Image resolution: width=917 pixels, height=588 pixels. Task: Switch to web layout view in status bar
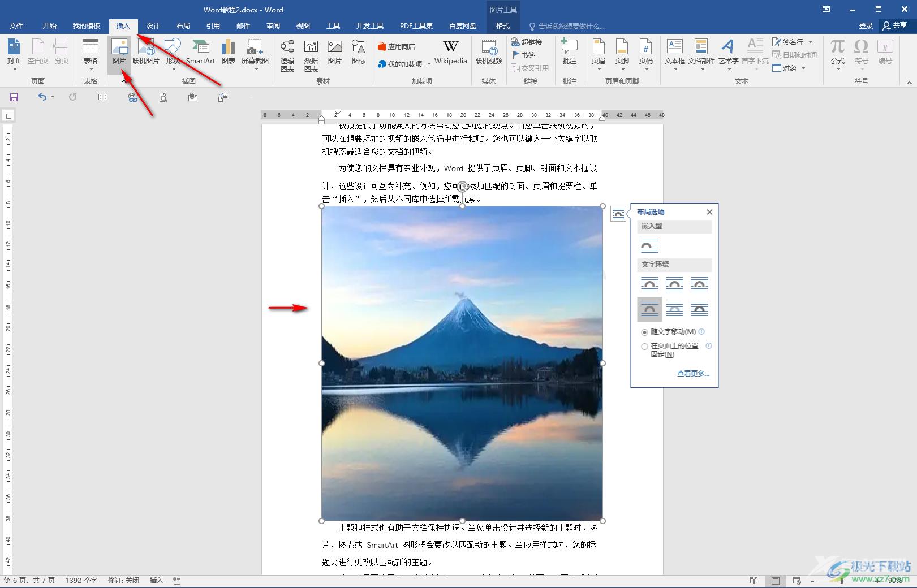797,581
